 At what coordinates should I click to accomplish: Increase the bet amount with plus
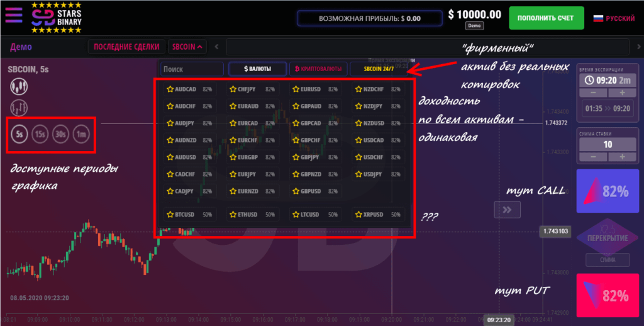pos(622,156)
